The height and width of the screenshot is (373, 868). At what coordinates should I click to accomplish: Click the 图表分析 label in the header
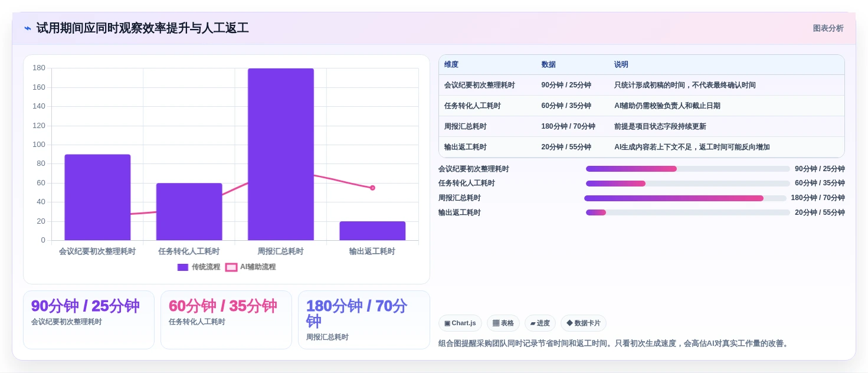click(828, 28)
